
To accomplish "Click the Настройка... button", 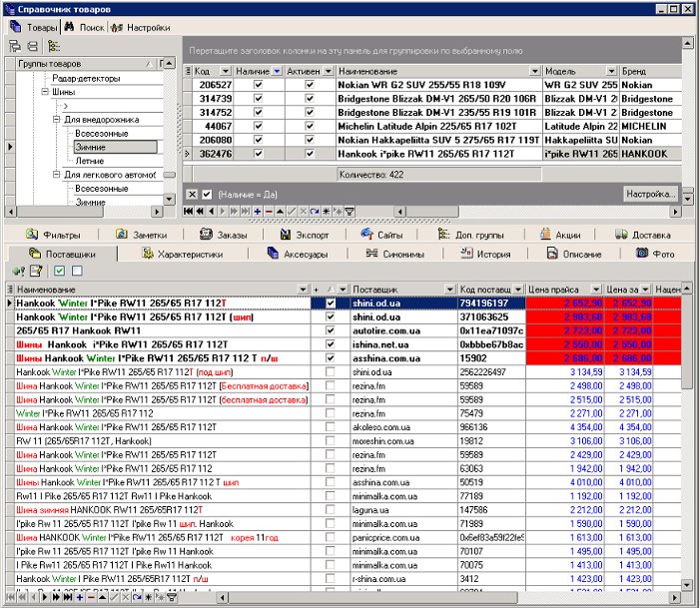I will [x=651, y=194].
